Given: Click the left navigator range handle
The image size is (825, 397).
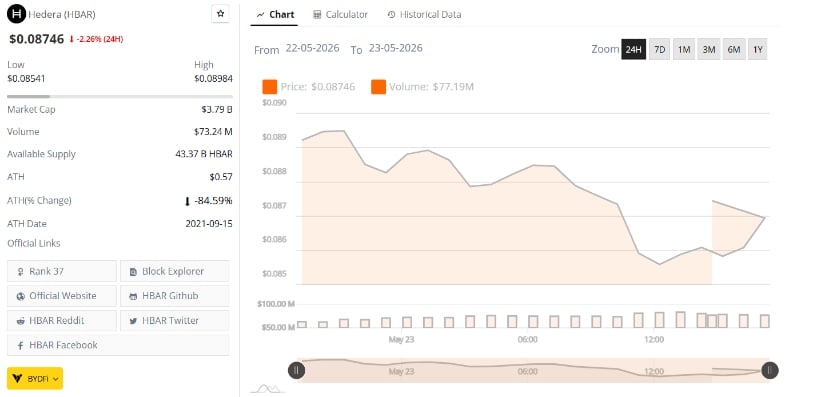Looking at the screenshot, I should click(x=296, y=370).
